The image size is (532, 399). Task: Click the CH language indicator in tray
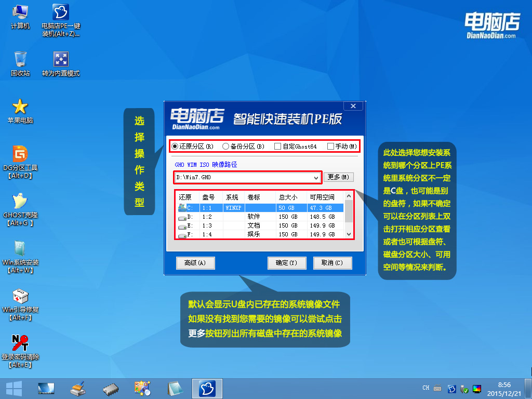coord(426,388)
